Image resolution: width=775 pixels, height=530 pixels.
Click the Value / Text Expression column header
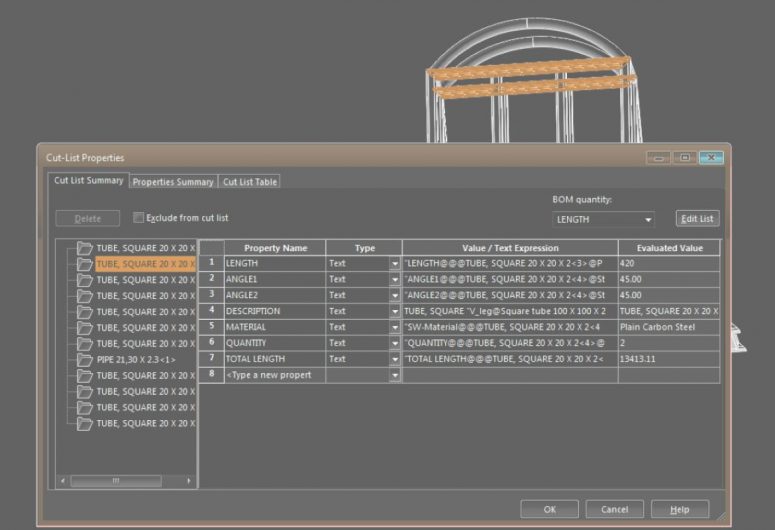[510, 248]
